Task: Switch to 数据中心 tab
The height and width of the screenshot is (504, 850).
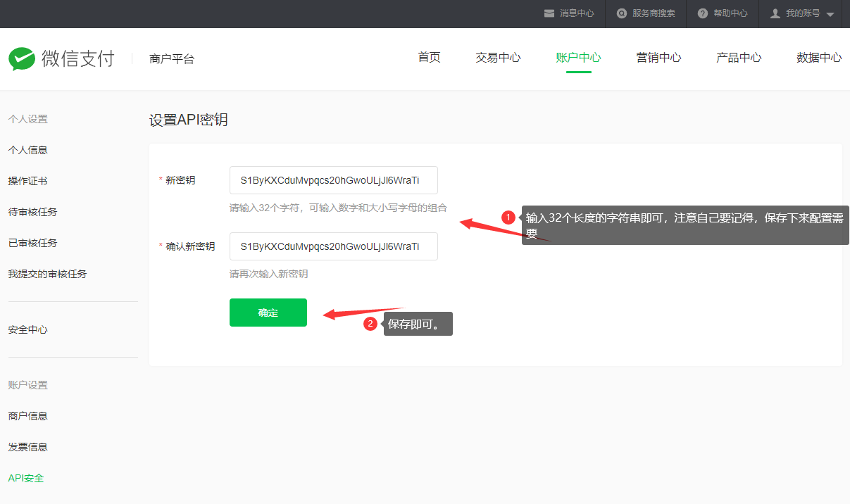Action: pos(819,58)
